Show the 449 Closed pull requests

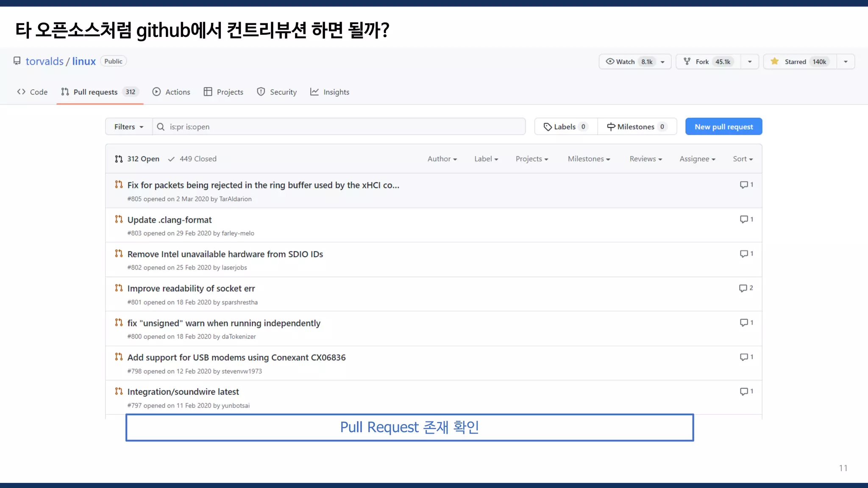(192, 159)
